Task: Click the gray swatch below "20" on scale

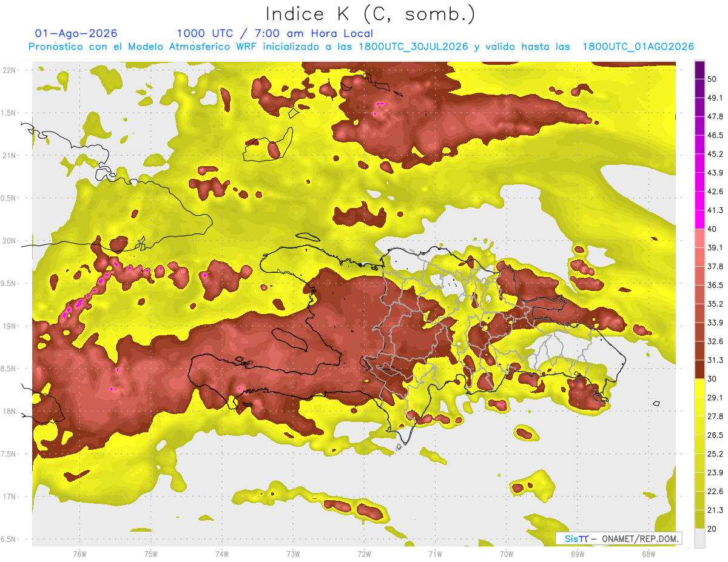Action: (699, 538)
